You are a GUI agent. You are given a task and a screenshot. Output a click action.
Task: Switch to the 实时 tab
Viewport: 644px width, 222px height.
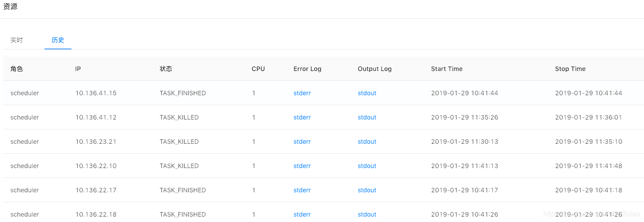(x=17, y=40)
